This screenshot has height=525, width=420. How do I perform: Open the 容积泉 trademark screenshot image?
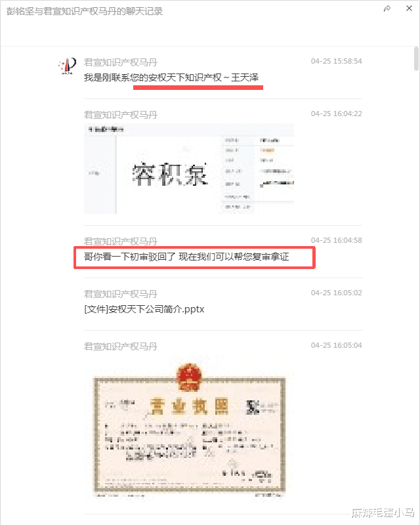coord(189,169)
